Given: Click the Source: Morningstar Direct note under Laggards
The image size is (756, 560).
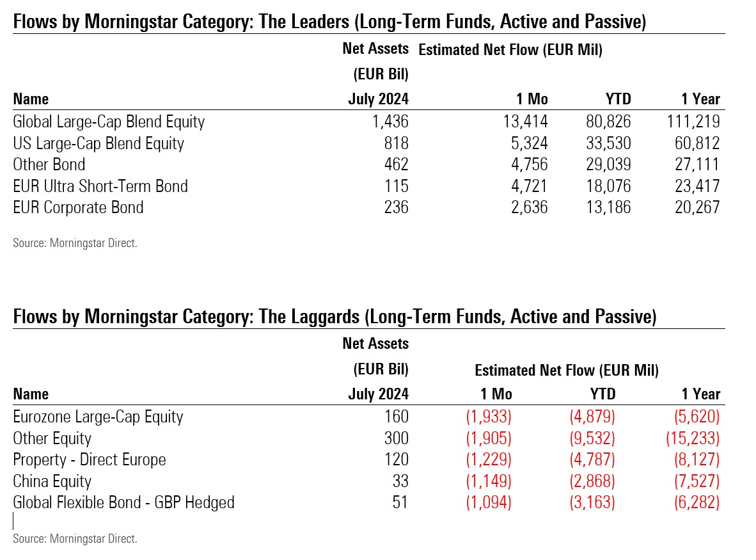Looking at the screenshot, I should tap(75, 539).
